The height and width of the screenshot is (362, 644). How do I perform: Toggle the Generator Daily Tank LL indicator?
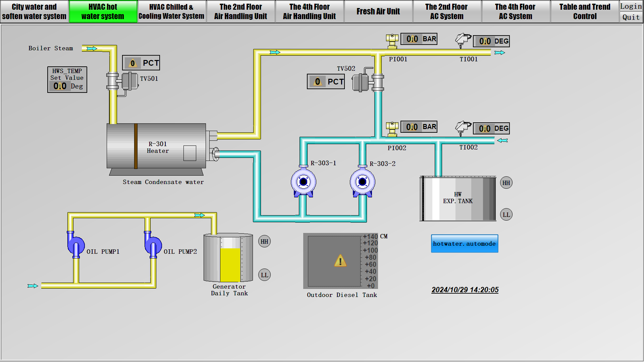point(264,275)
